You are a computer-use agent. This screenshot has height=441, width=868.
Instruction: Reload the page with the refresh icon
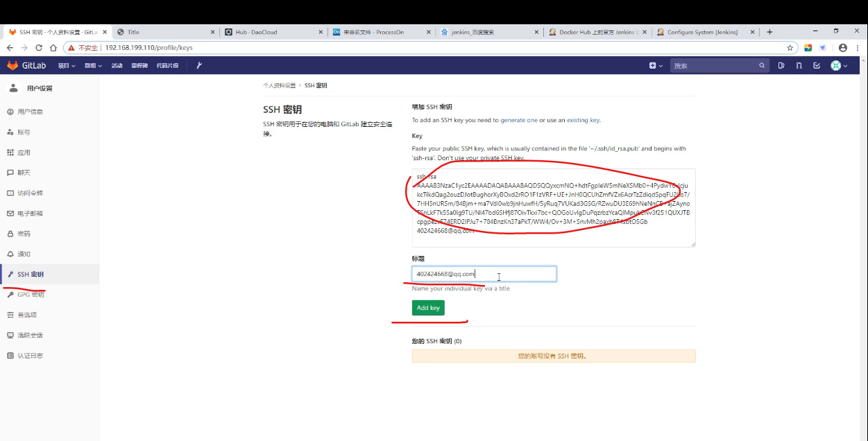pos(39,48)
